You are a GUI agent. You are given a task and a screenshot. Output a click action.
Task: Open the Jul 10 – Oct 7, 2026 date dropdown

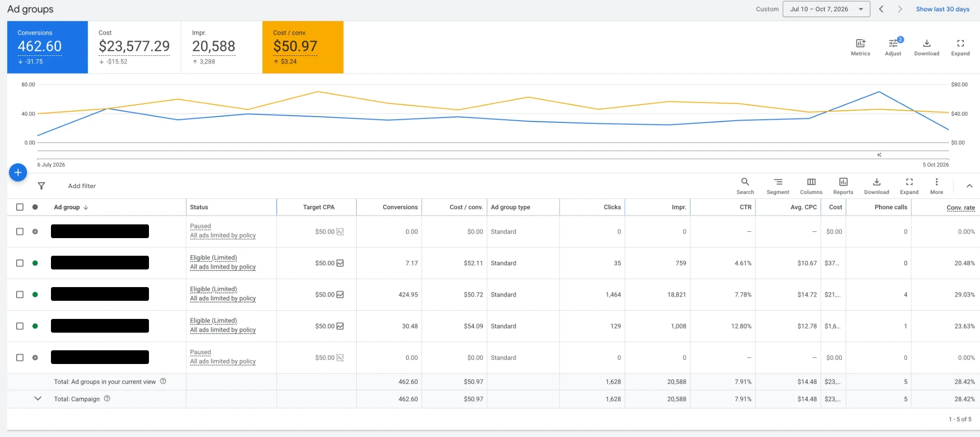tap(826, 9)
